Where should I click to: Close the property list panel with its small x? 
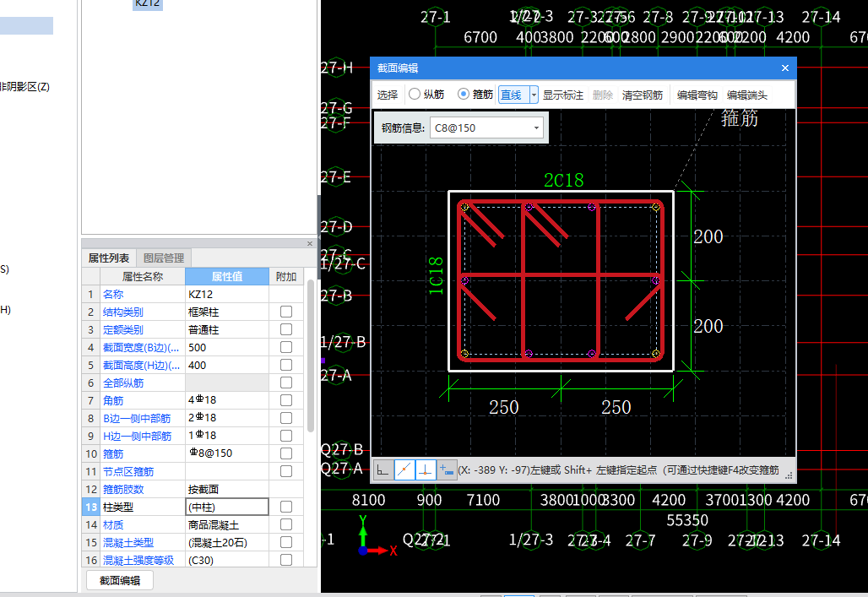click(310, 244)
